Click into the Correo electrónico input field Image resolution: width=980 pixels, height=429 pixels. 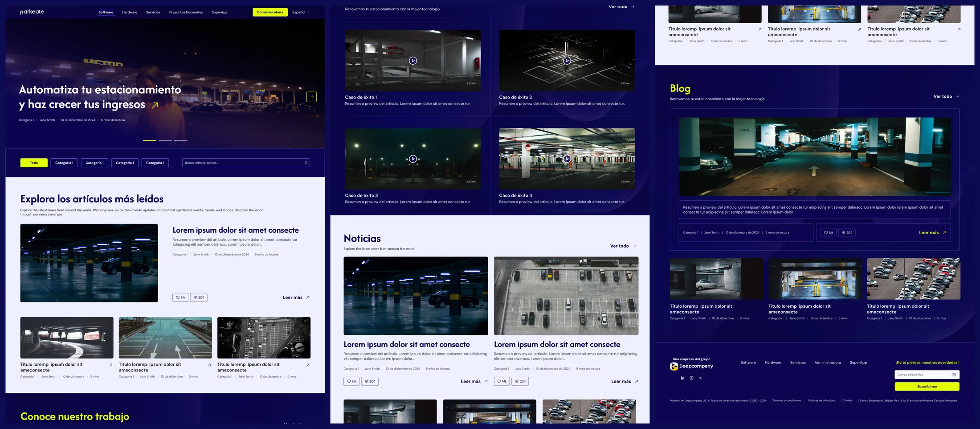[927, 375]
